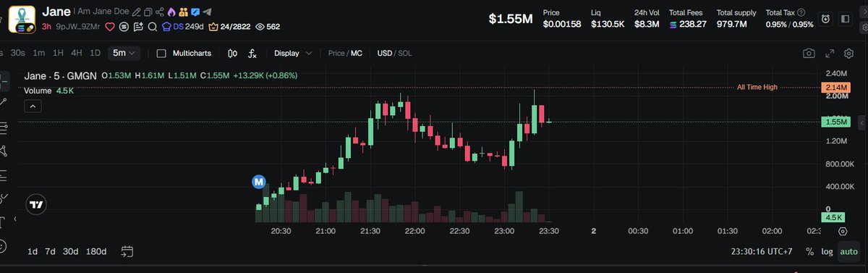This screenshot has width=868, height=273.
Task: Click the pencil edit icon beside I Am Jane Doe
Action: (136, 12)
